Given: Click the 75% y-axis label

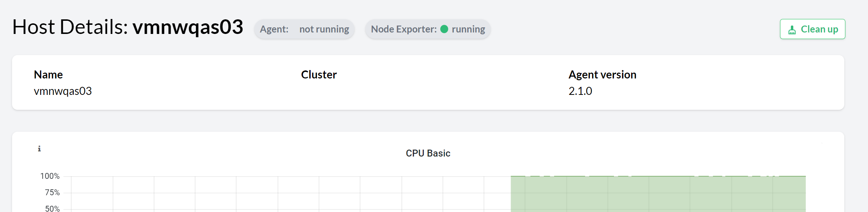Looking at the screenshot, I should (x=52, y=192).
